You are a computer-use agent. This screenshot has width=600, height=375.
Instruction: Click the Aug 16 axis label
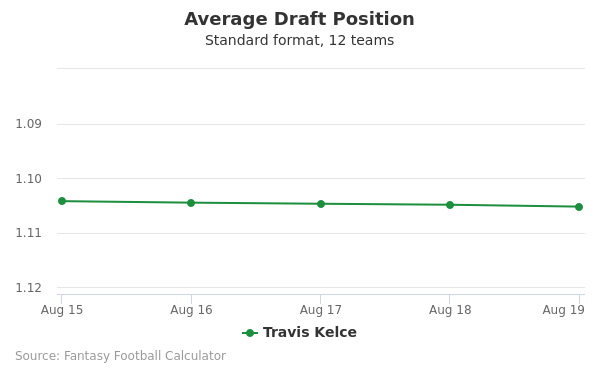(191, 310)
